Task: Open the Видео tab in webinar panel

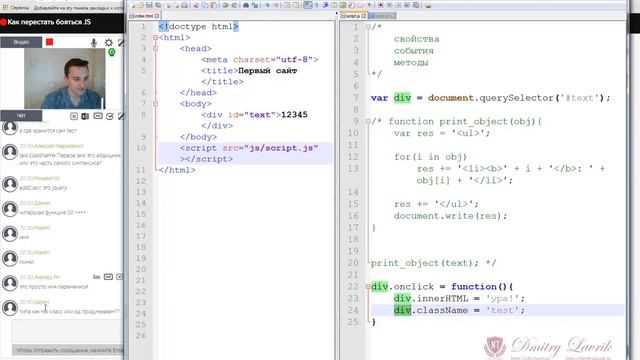Action: pyautogui.click(x=21, y=42)
